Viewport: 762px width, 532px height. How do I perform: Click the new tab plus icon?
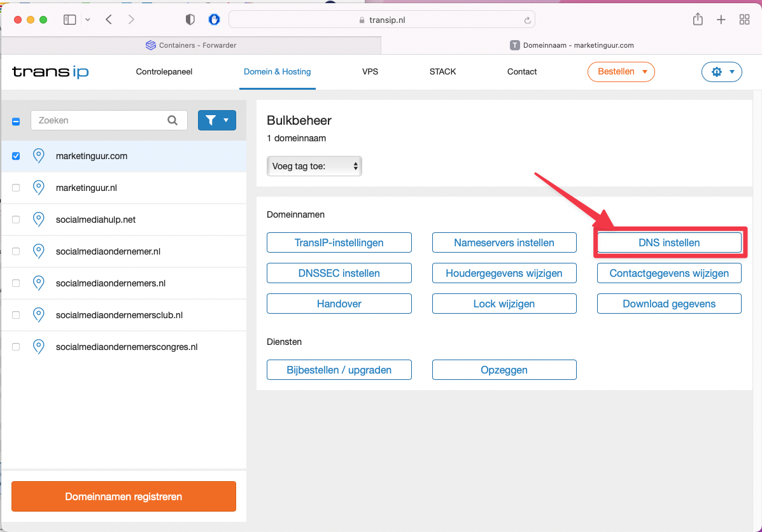721,20
